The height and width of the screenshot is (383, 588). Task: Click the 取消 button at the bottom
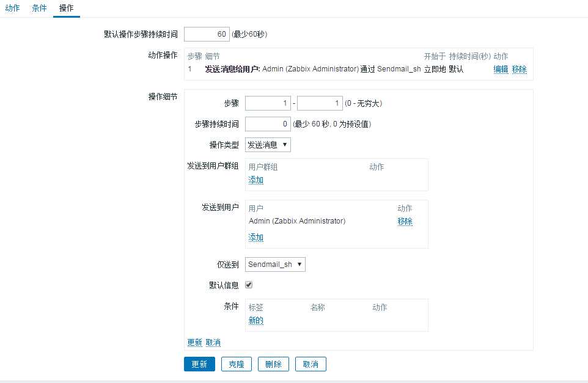310,363
